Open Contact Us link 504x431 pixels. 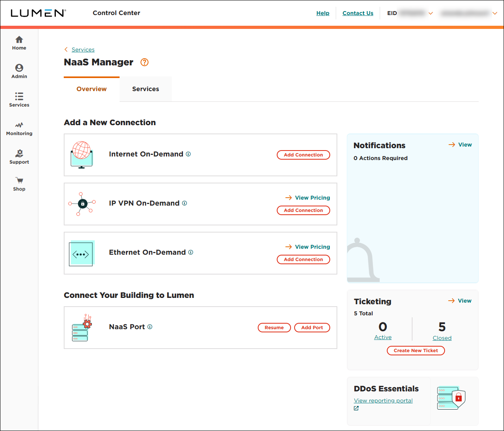(358, 13)
